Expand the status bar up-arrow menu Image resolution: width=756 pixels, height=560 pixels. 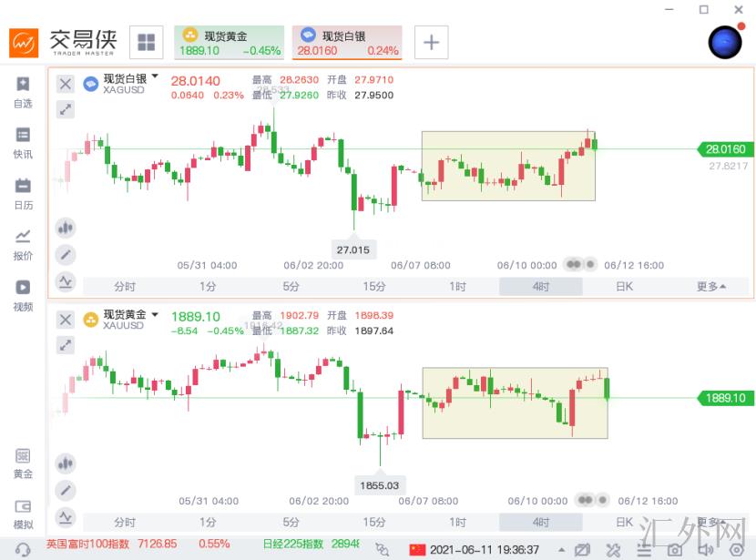pos(562,550)
